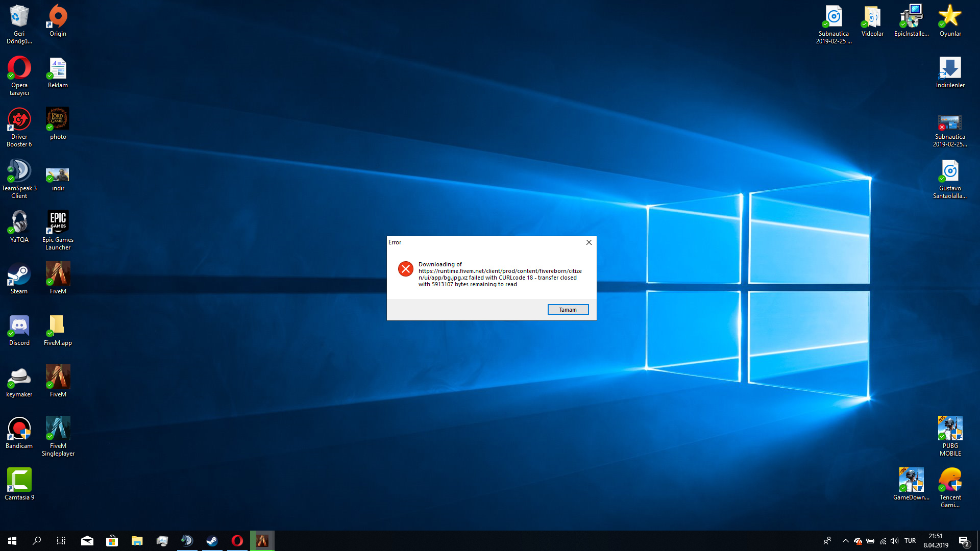Select the keymaker desktop icon
Viewport: 980px width, 551px height.
point(19,381)
